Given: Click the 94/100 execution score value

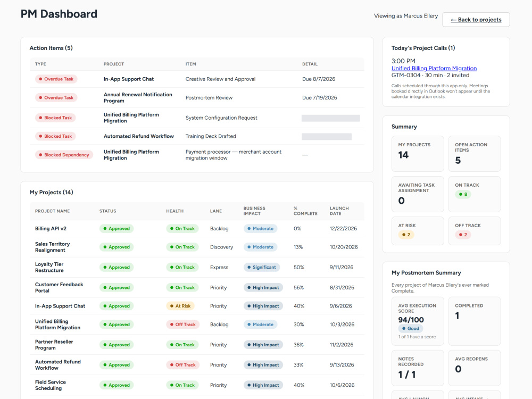Looking at the screenshot, I should (x=411, y=320).
